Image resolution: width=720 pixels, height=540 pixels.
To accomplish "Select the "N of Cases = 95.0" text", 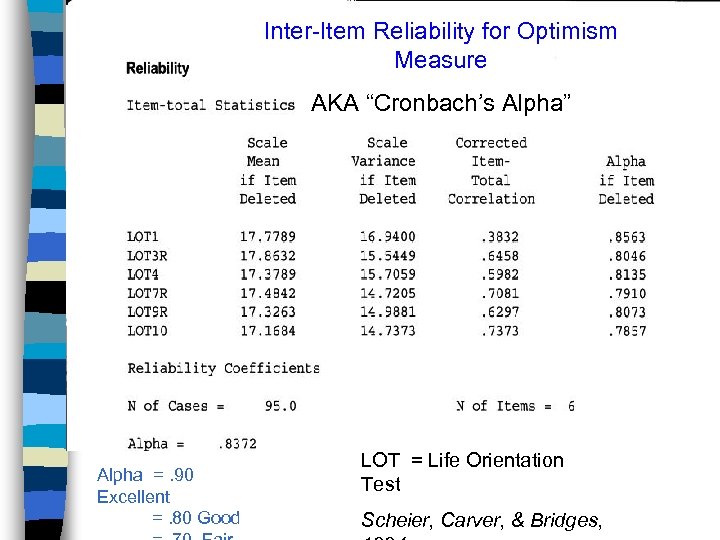I will 212,406.
